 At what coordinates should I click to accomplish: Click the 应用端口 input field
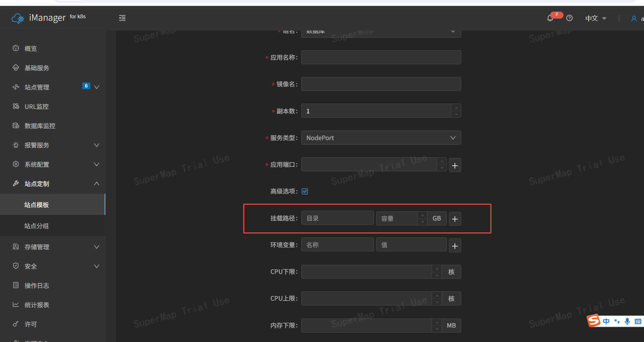tap(369, 164)
